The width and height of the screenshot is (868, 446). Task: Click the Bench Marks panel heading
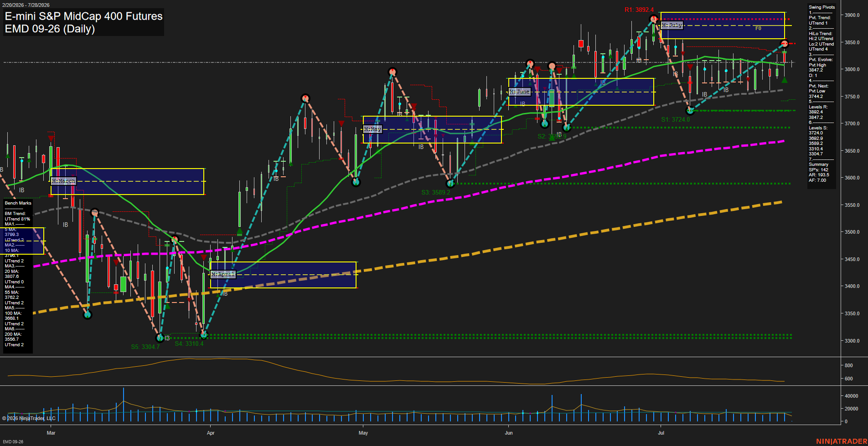18,203
